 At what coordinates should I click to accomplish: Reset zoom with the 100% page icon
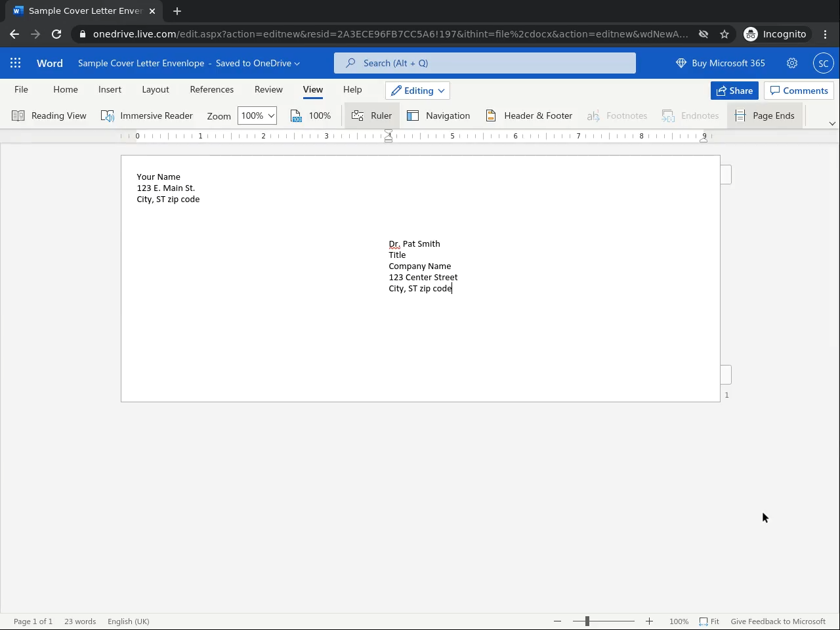click(x=311, y=115)
